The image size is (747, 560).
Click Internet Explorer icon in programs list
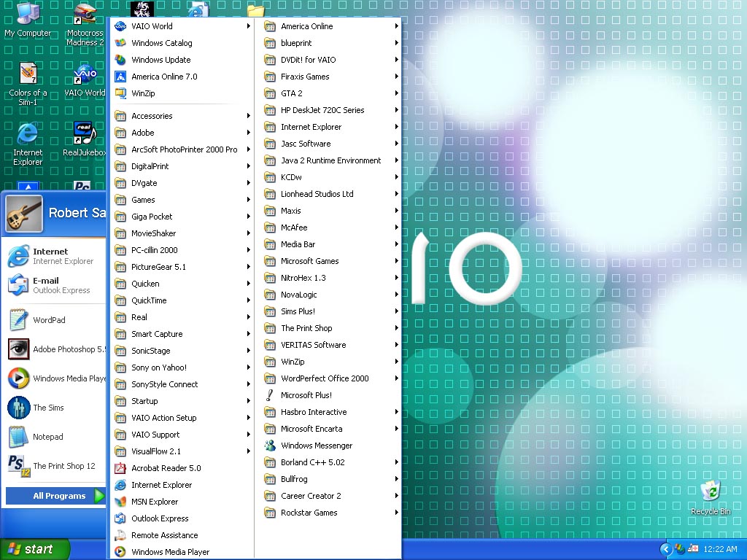point(120,485)
